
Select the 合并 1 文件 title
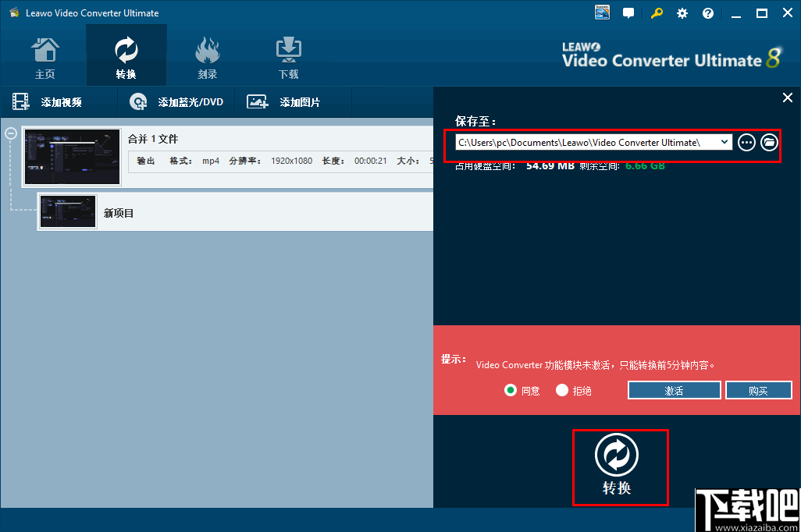(x=153, y=139)
